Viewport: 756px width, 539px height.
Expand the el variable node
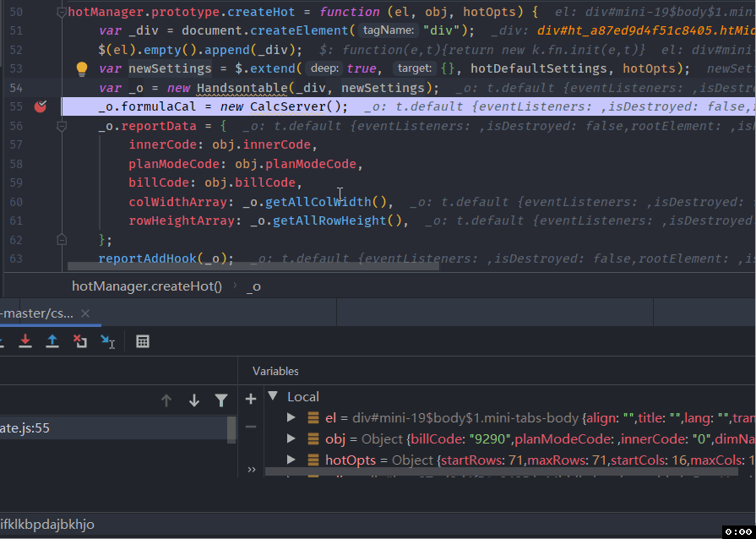click(x=291, y=417)
